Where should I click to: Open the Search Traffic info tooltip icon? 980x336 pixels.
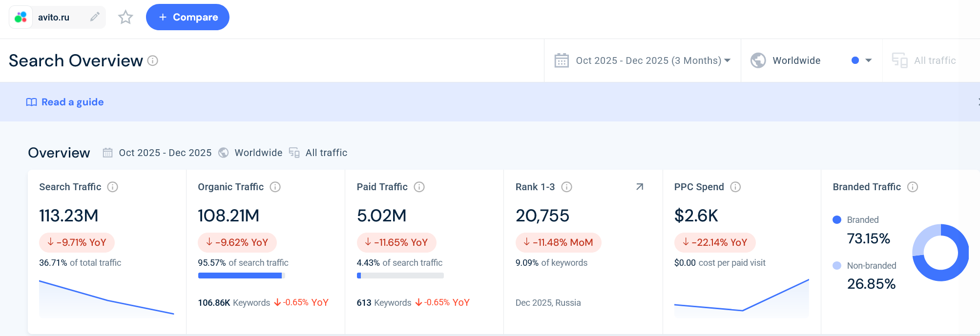[x=113, y=187]
